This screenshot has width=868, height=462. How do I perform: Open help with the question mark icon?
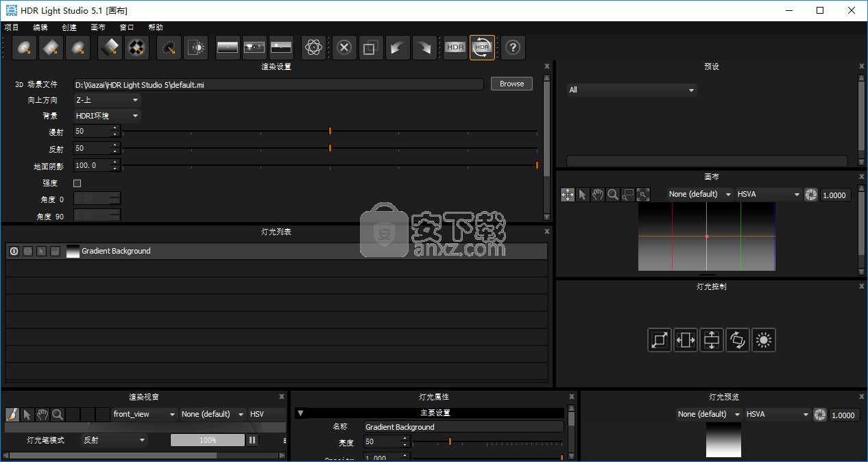pos(514,47)
